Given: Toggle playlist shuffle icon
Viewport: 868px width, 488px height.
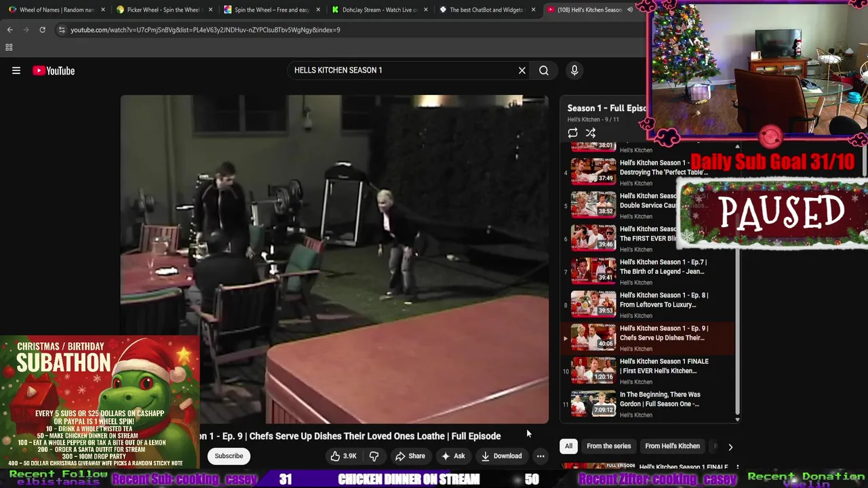Looking at the screenshot, I should click(x=591, y=134).
